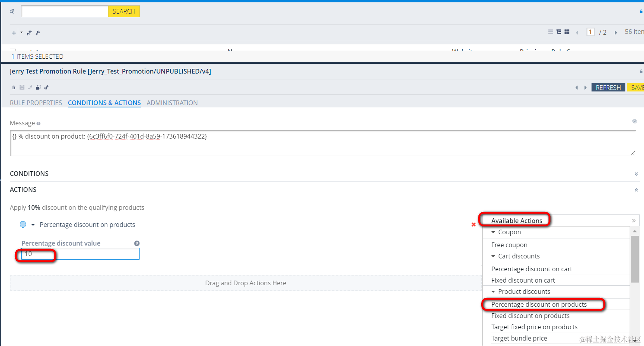
Task: Click the Jerry Test Promotion Rule title
Action: coord(110,71)
